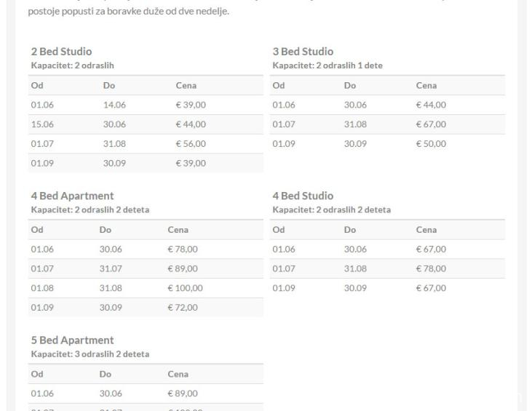Click the Cena header in 3 Bed Studio table

click(426, 85)
